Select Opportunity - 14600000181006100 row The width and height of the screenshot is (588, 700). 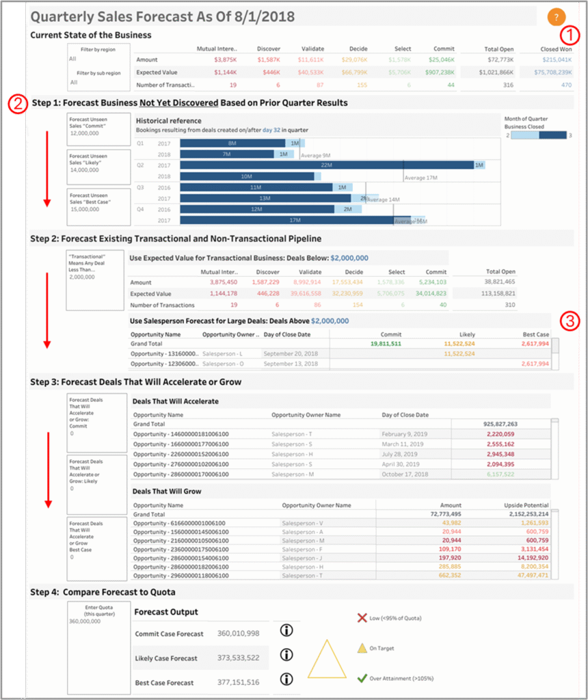181,433
